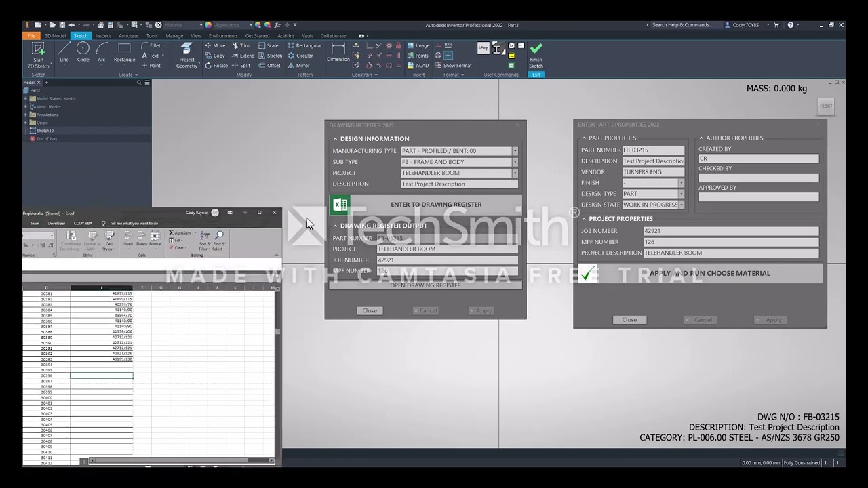Click the Excel horizontal scrollbar
The image size is (868, 488).
point(178,461)
